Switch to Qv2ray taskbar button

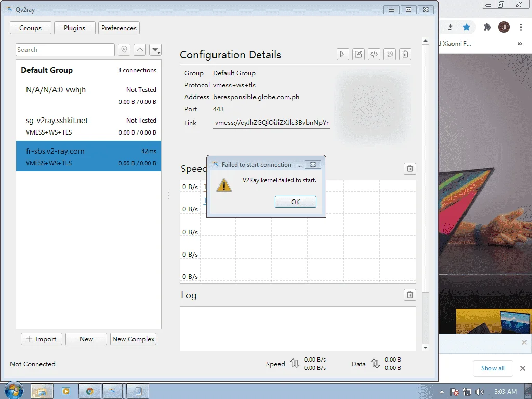coord(113,392)
